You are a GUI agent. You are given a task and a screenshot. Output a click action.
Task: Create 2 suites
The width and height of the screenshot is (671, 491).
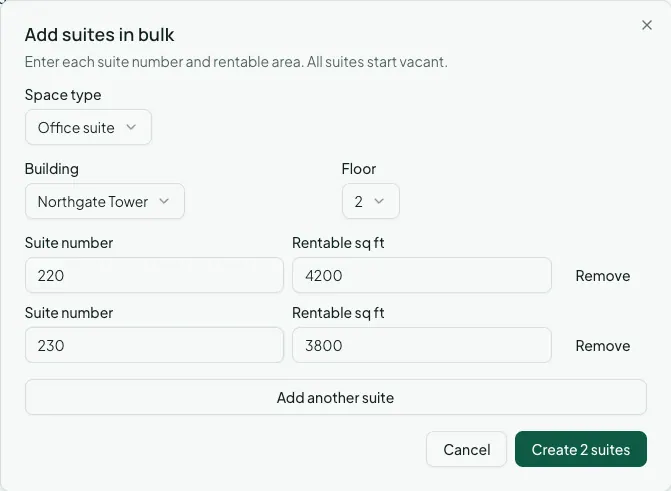click(581, 449)
